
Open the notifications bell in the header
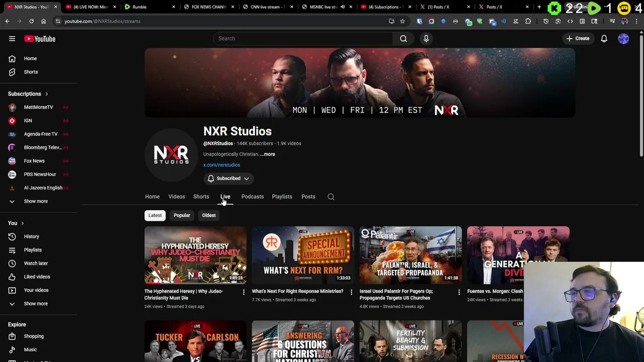click(x=604, y=39)
